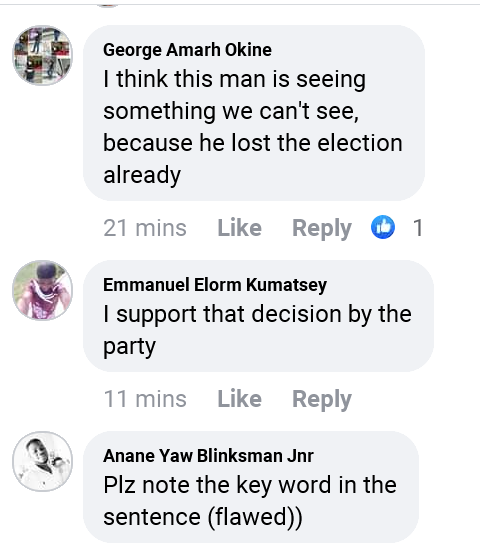View the reaction count next to thumbs-up

pyautogui.click(x=418, y=228)
